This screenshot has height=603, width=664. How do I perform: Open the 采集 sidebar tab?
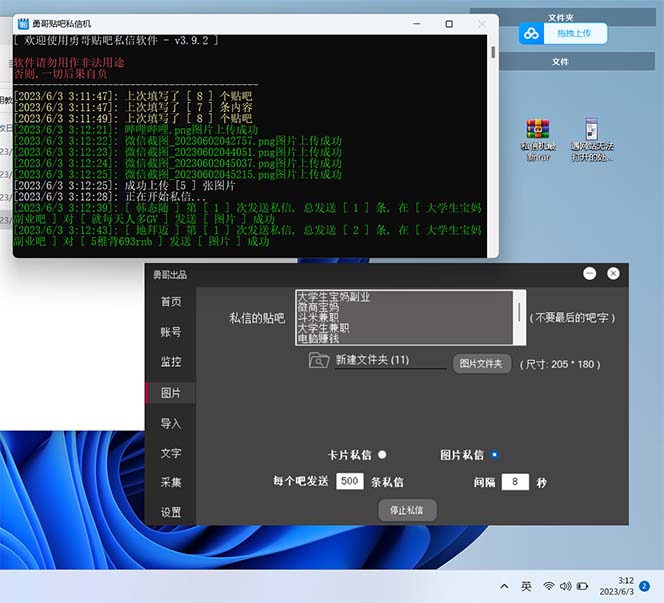171,482
